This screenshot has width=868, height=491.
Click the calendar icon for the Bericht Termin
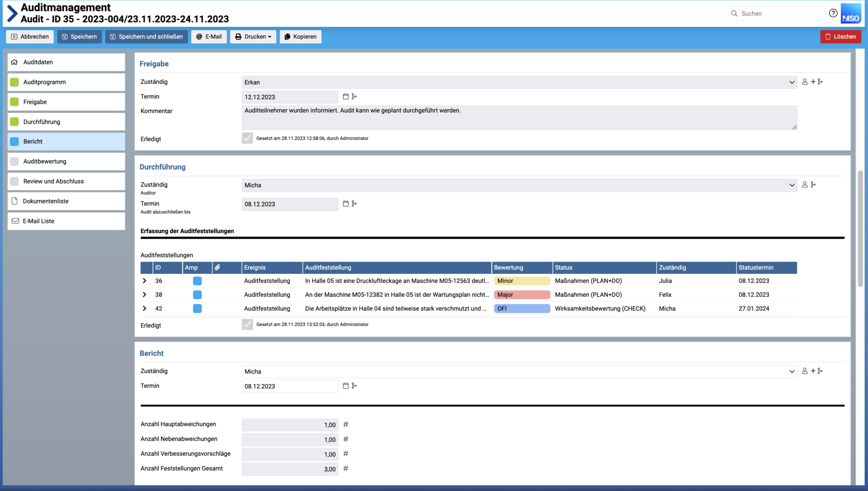pyautogui.click(x=345, y=386)
